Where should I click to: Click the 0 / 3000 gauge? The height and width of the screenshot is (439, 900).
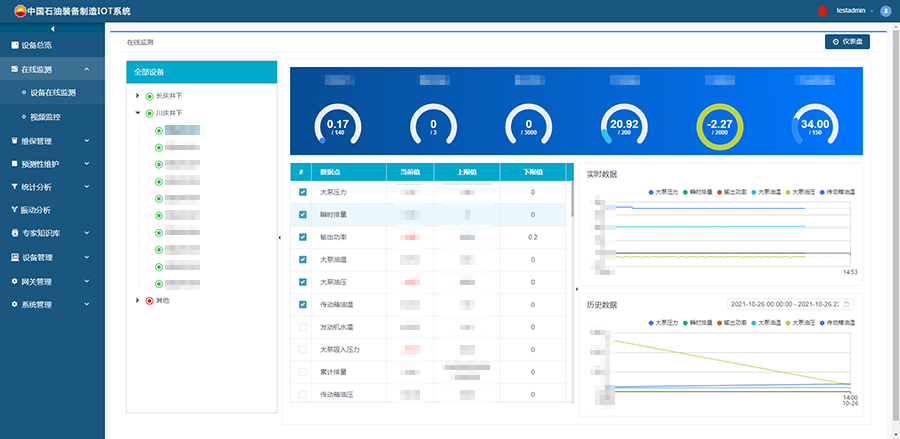click(x=529, y=127)
